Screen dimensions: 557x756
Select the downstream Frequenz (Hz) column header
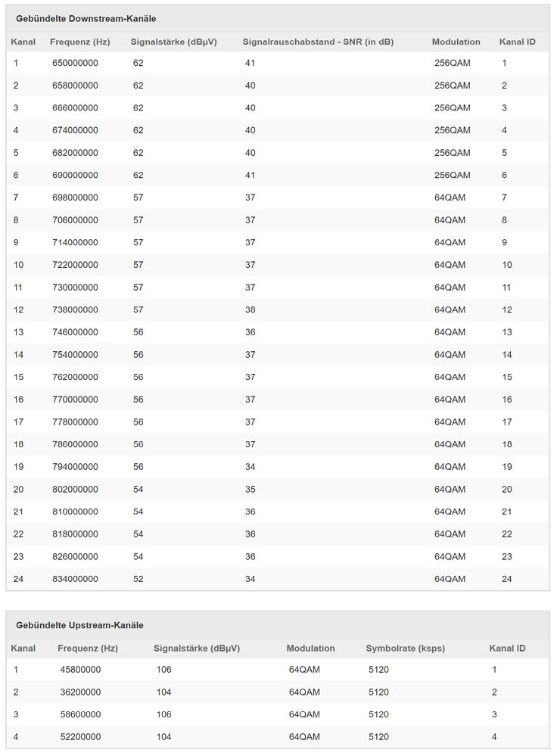[80, 42]
